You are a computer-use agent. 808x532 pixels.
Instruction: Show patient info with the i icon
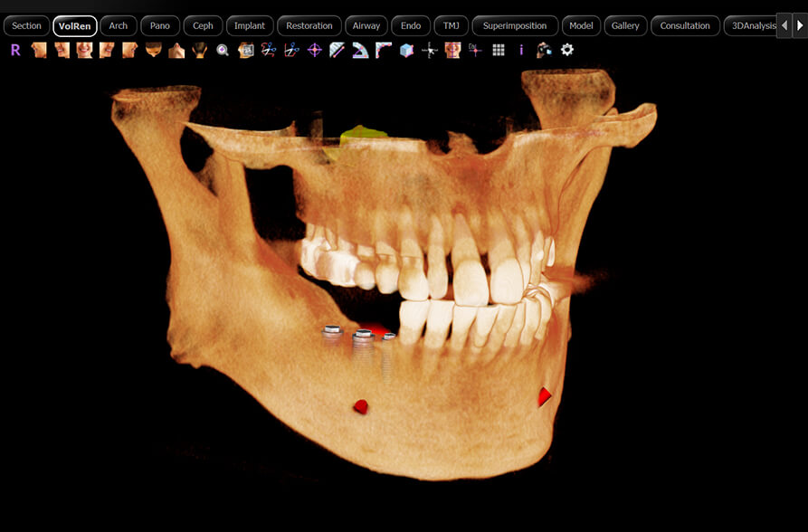click(521, 51)
